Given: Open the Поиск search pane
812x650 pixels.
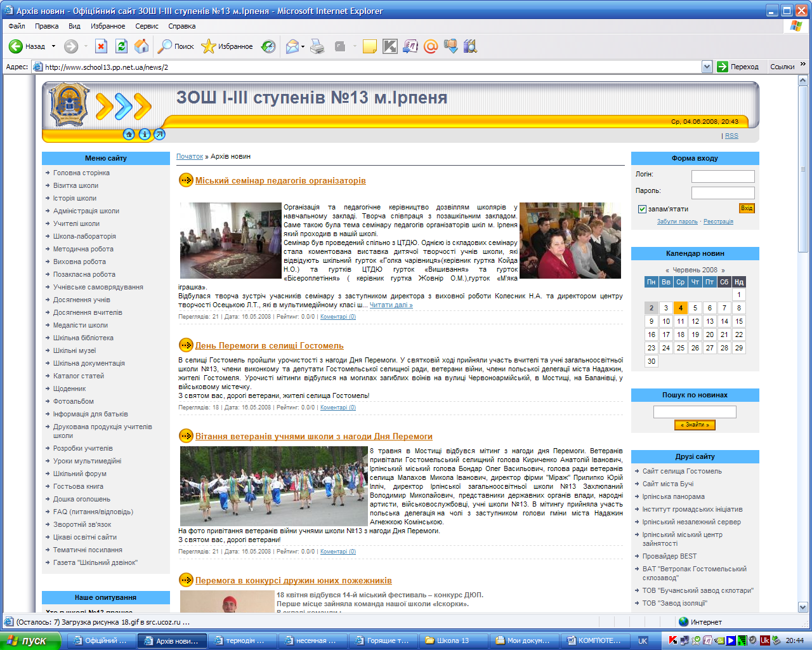Looking at the screenshot, I should point(176,46).
